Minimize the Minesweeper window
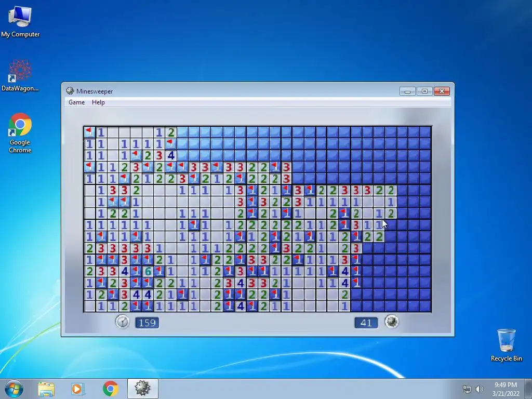 pyautogui.click(x=407, y=91)
